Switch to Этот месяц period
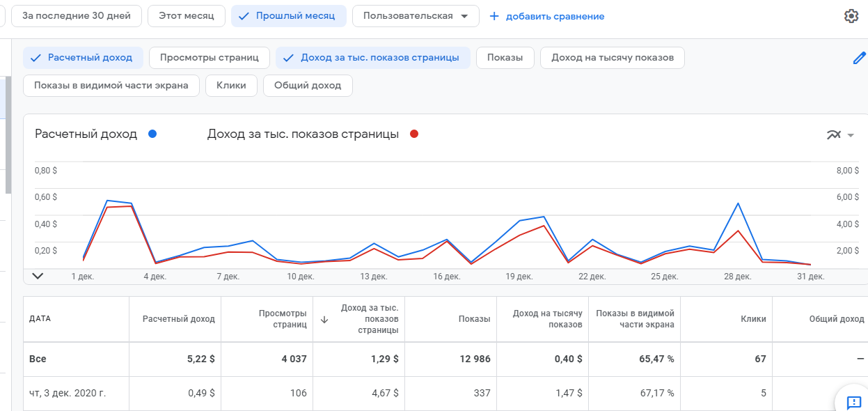Viewport: 868px width, 411px height. [x=186, y=16]
